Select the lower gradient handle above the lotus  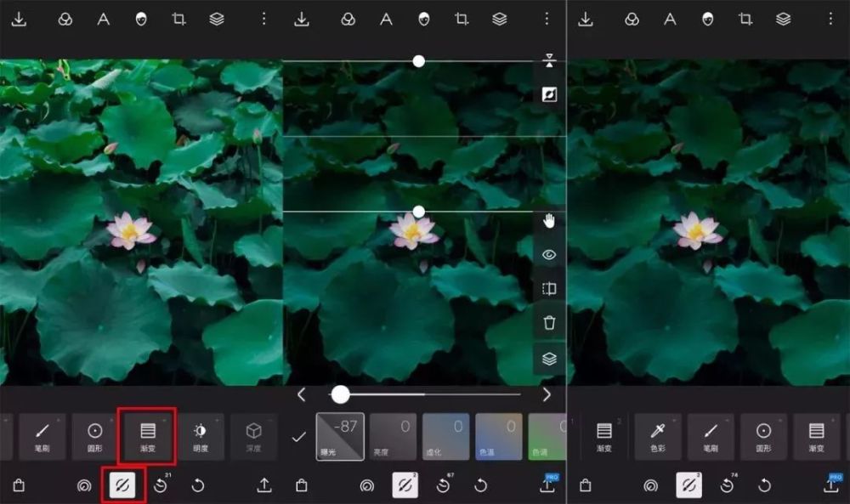click(418, 212)
